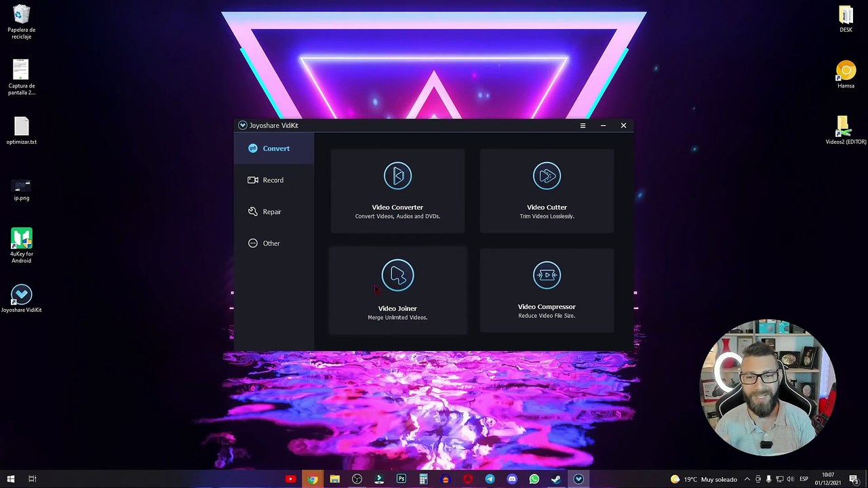Minimize the Joyoshare VidiKit window
The image size is (868, 488).
tap(603, 125)
